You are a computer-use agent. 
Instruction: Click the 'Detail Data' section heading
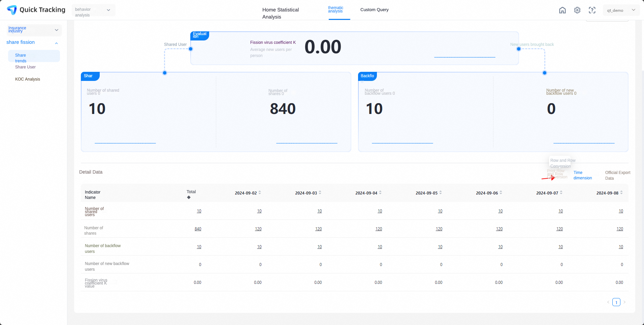[91, 172]
